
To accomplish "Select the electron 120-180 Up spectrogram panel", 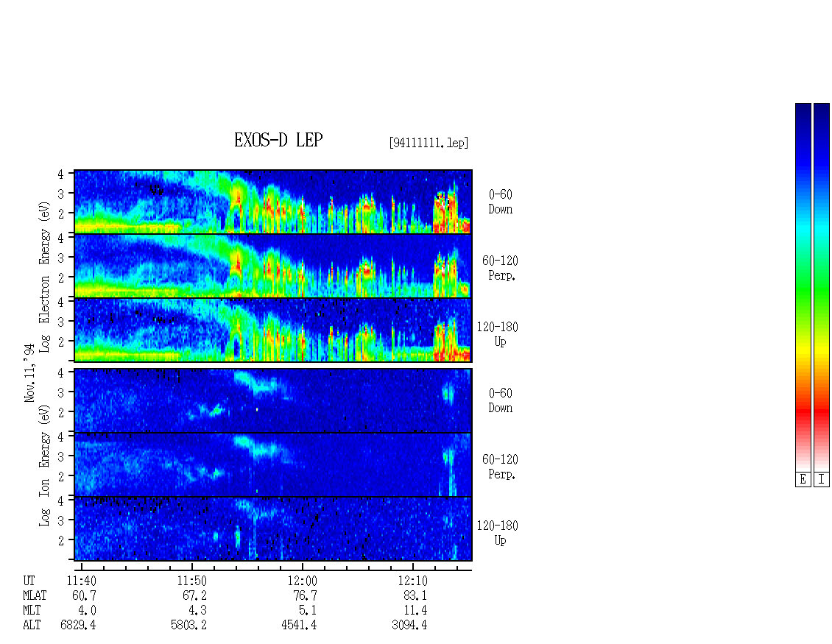I will point(273,330).
